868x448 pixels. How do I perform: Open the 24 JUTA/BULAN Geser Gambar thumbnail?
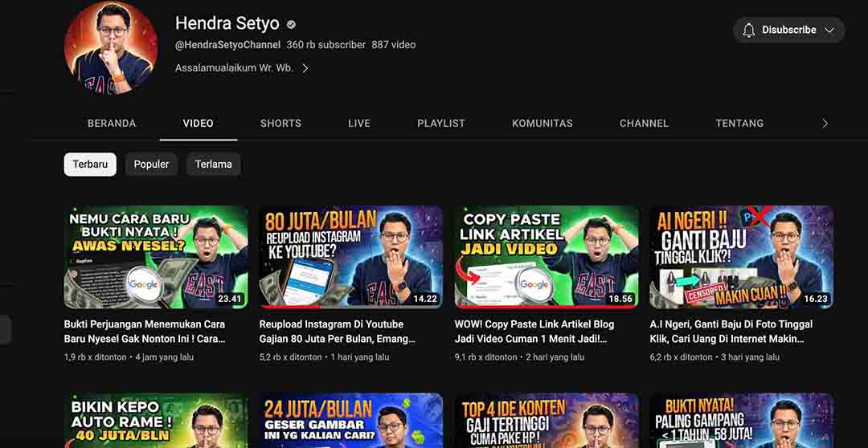(351, 421)
